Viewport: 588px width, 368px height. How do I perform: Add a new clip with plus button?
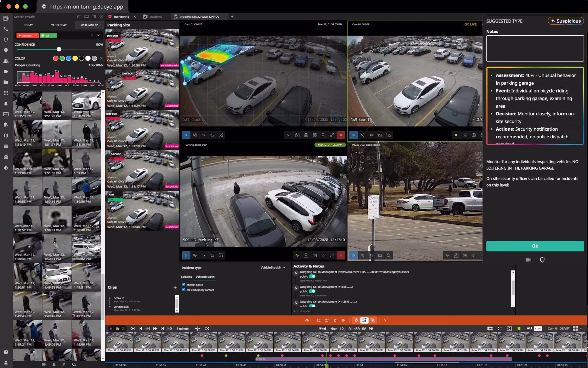(x=175, y=287)
